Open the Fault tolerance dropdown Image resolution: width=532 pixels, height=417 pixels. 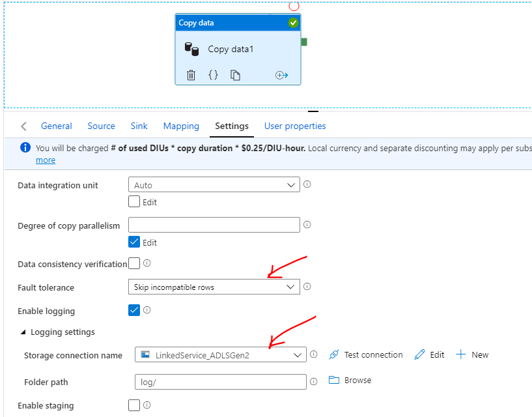[x=291, y=287]
